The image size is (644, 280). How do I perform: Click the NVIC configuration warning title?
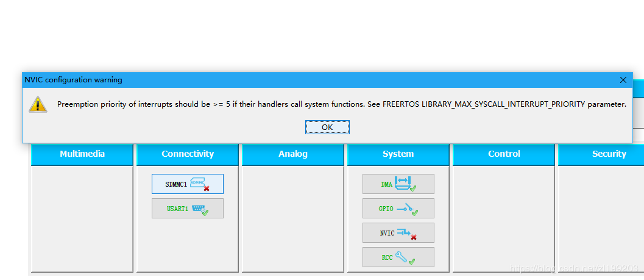click(x=74, y=80)
